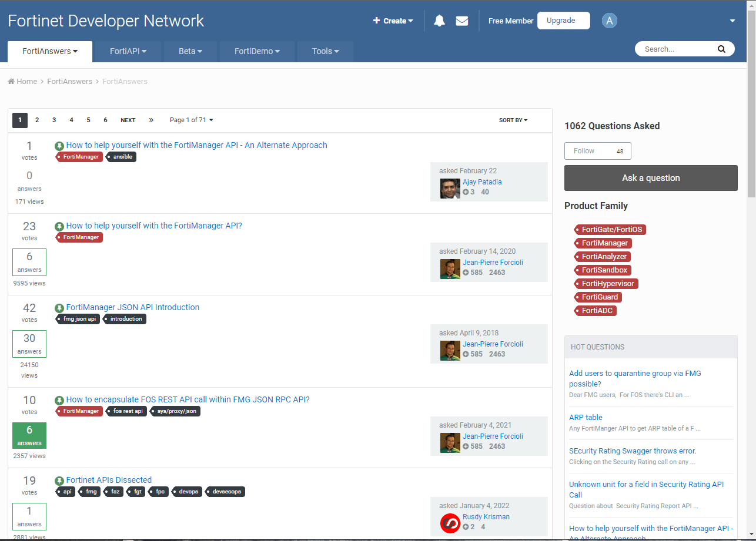Open the Tools menu
The height and width of the screenshot is (541, 756).
coord(325,51)
